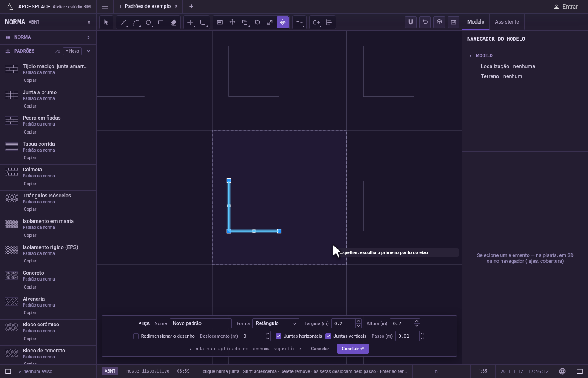Click Cancelar in the Peça panel
The image size is (588, 378).
[320, 349]
